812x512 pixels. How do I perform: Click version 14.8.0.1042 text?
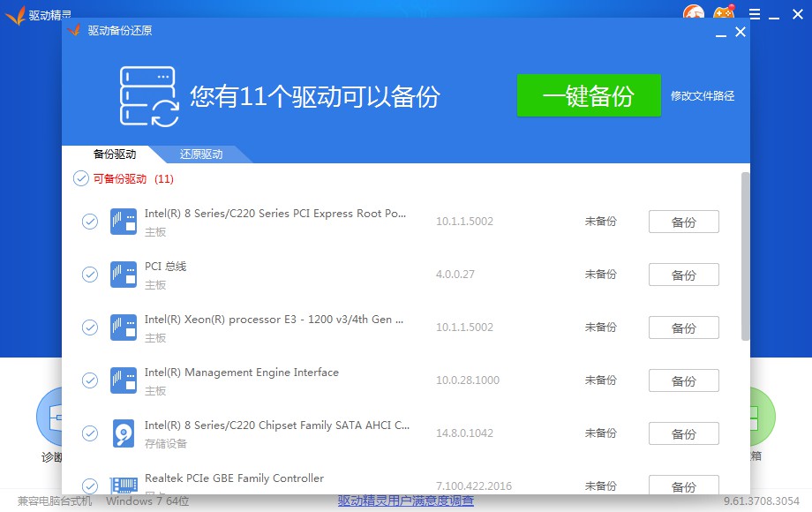point(464,433)
